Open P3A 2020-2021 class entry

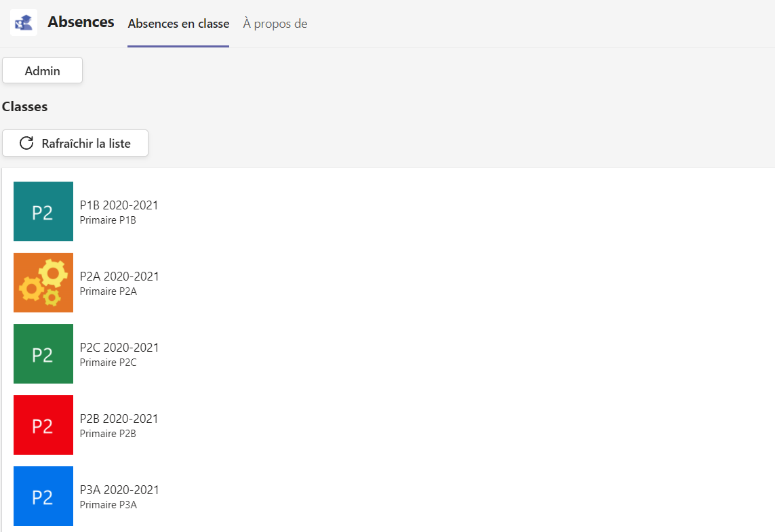point(119,489)
